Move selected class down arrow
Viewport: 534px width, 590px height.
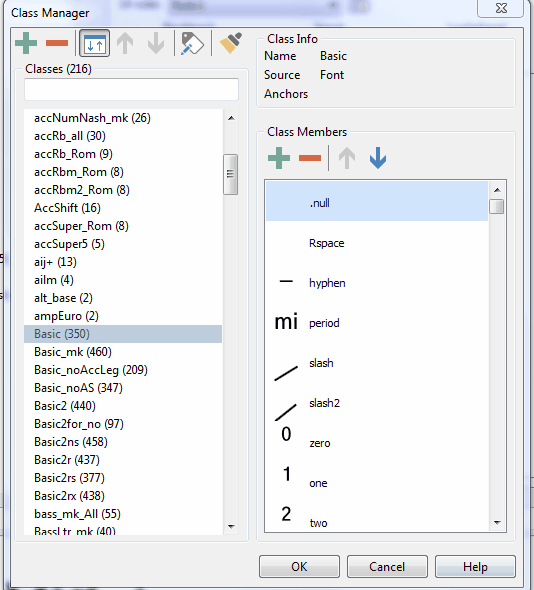click(156, 43)
